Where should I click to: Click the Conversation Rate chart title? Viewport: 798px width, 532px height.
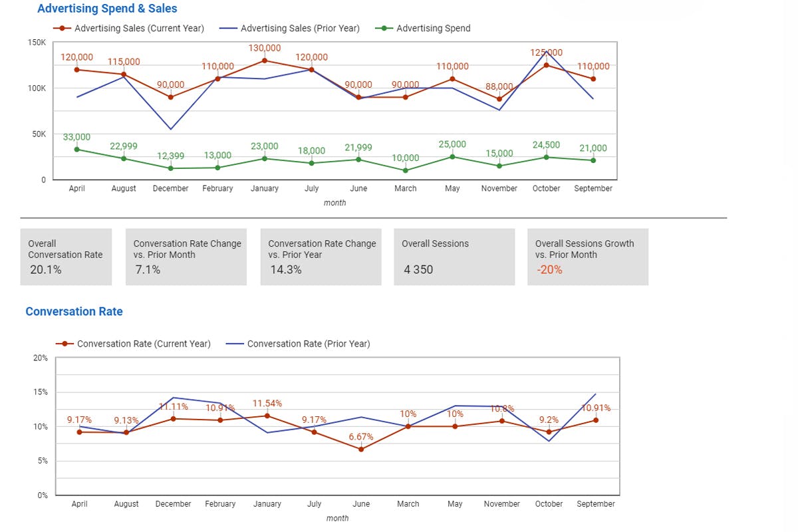click(74, 311)
